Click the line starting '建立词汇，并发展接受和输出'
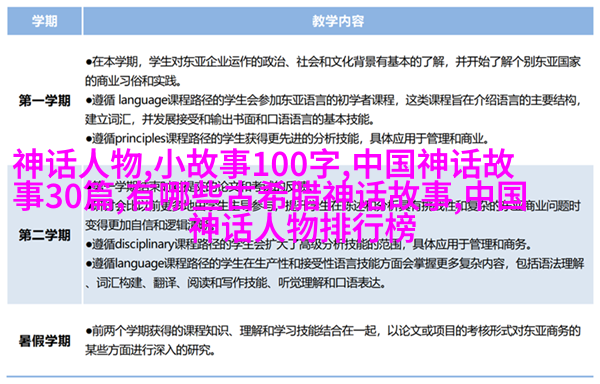Screen dimensions: 600x384 click(x=230, y=120)
